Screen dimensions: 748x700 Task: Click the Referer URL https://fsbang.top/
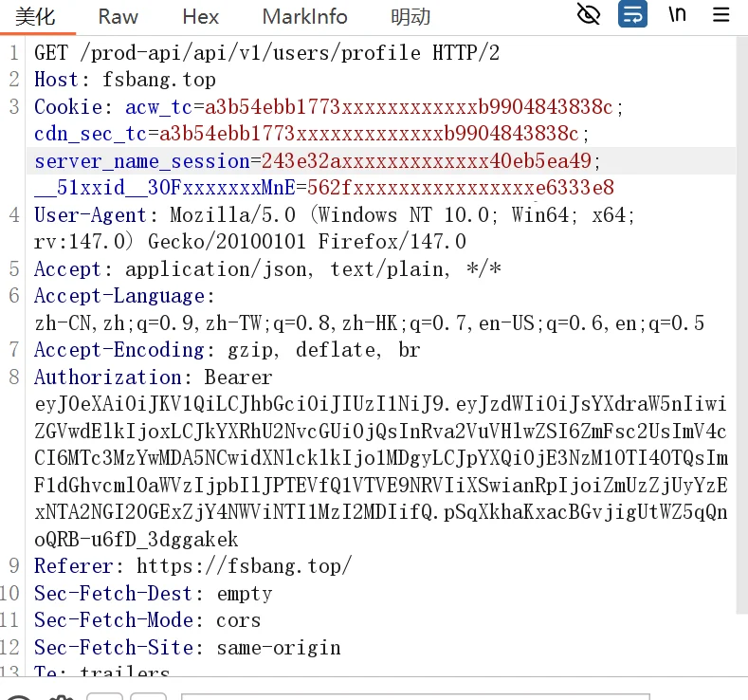[x=244, y=566]
